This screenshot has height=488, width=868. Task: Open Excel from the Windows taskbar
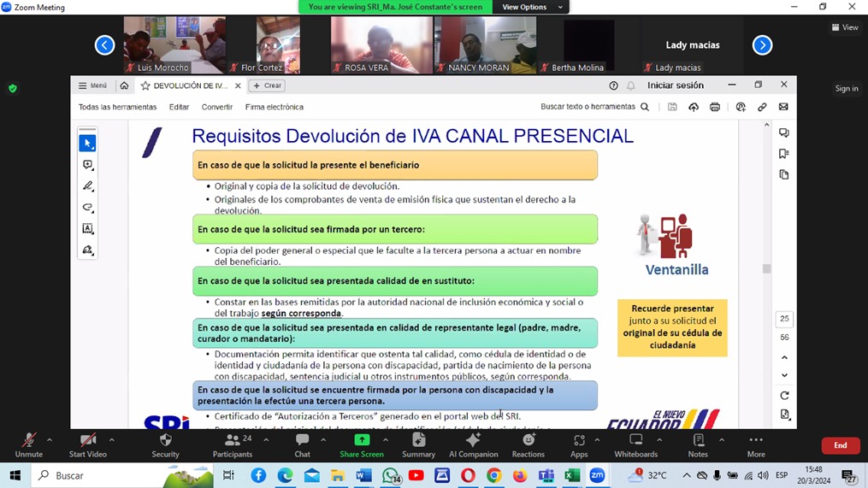click(x=571, y=475)
